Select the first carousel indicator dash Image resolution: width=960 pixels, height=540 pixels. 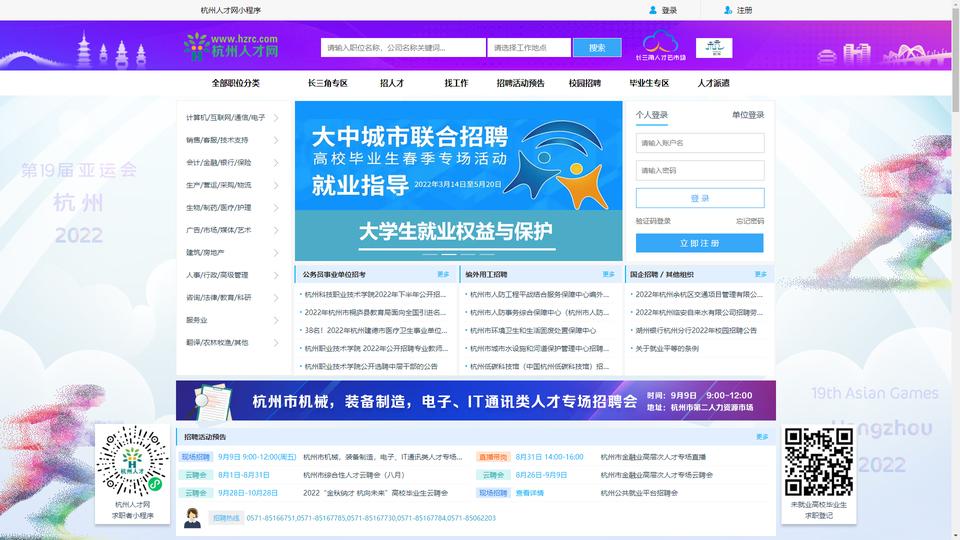pos(430,254)
